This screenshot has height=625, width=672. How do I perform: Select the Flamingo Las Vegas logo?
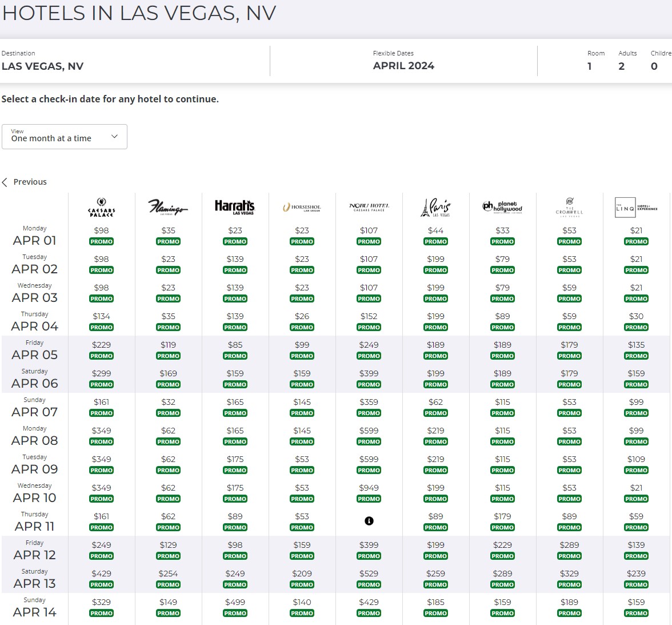[168, 207]
